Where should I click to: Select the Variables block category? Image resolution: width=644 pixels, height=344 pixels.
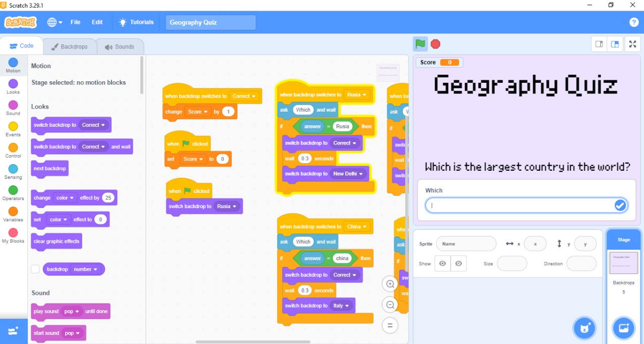pos(13,214)
